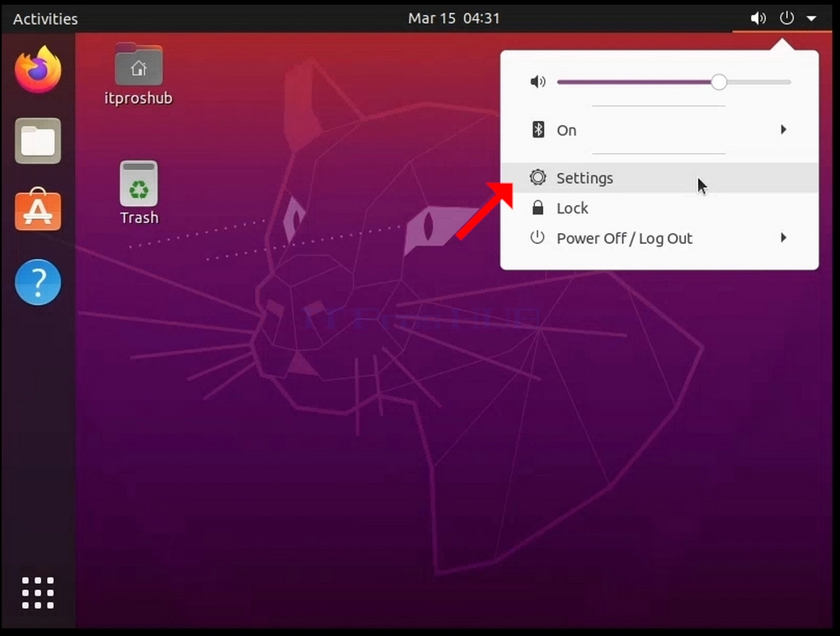
Task: Open the Activities overview
Action: coord(45,19)
